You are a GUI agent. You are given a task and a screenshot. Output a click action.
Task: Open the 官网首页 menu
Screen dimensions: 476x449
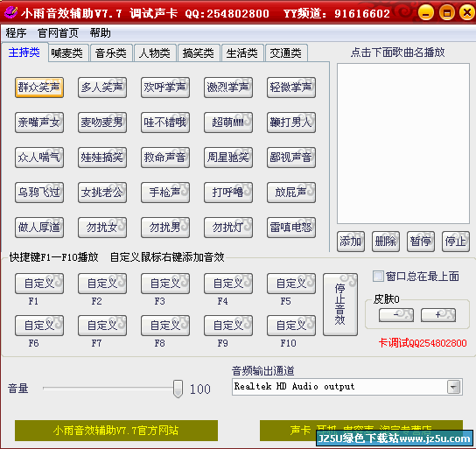click(x=58, y=32)
